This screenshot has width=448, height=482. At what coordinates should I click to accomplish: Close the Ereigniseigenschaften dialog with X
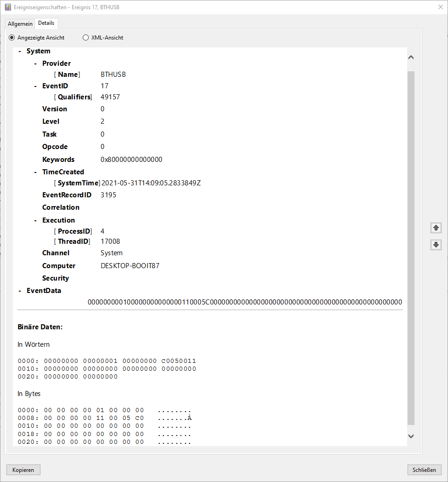click(440, 7)
